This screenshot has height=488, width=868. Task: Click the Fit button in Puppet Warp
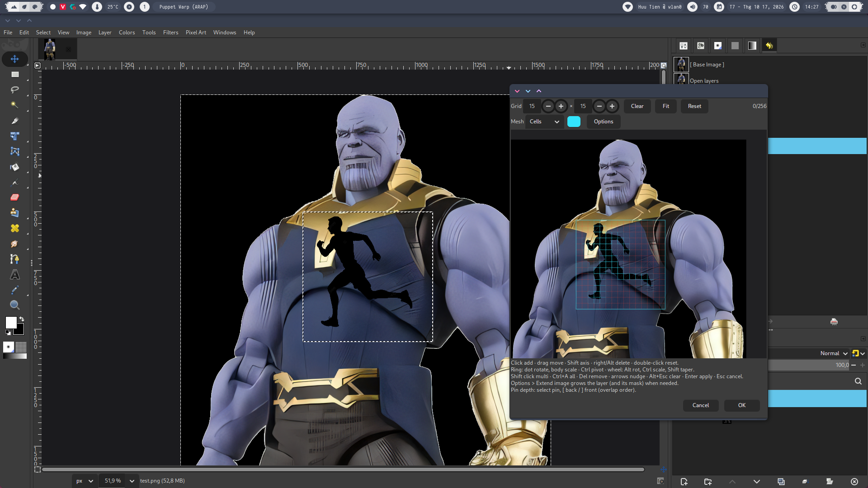pyautogui.click(x=666, y=106)
